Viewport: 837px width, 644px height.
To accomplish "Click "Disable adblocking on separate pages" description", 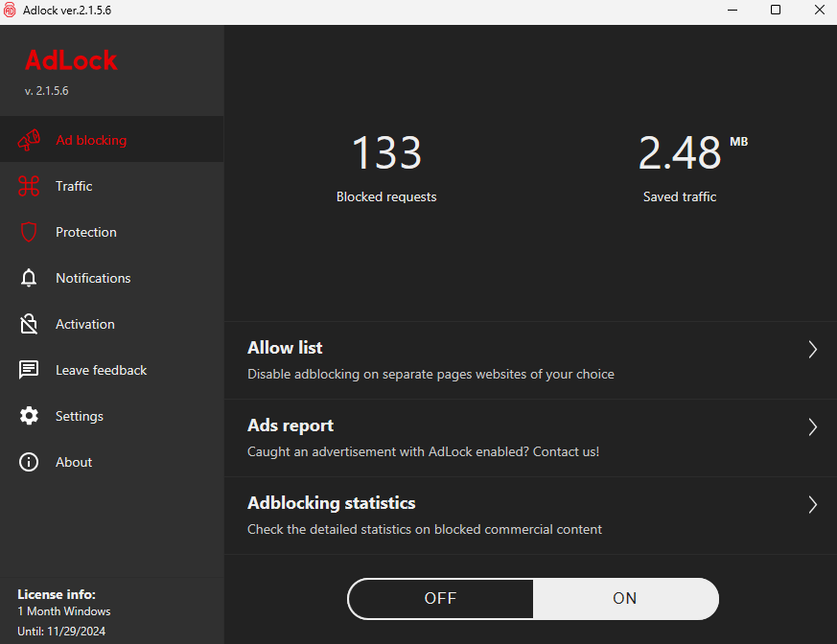I will (430, 374).
